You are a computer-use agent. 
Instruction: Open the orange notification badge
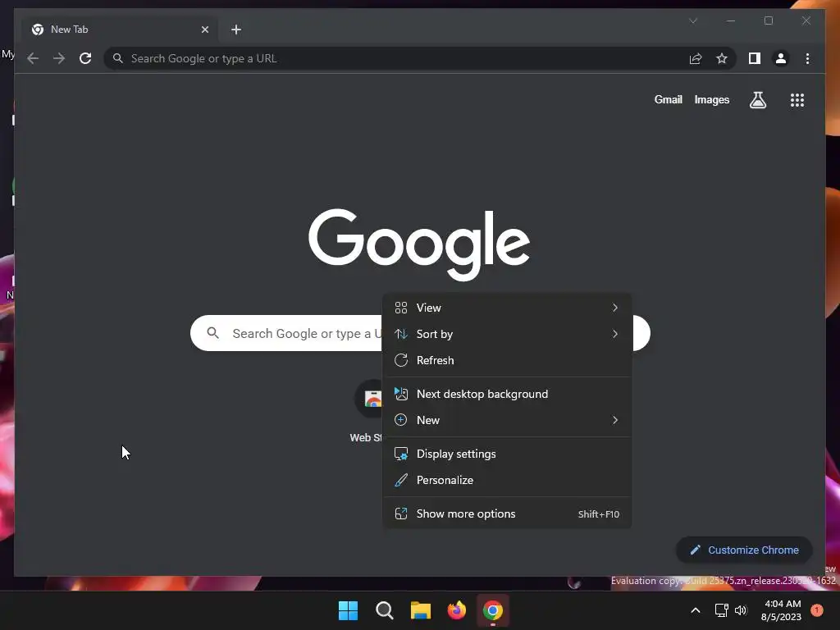tap(816, 610)
